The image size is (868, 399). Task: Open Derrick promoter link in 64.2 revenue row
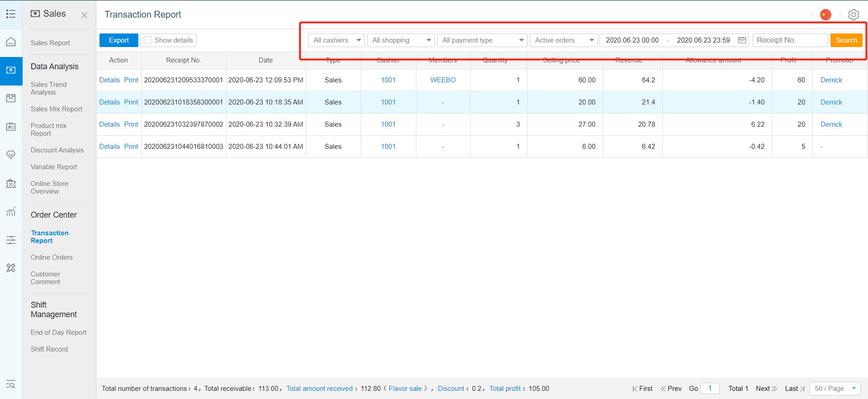(831, 80)
